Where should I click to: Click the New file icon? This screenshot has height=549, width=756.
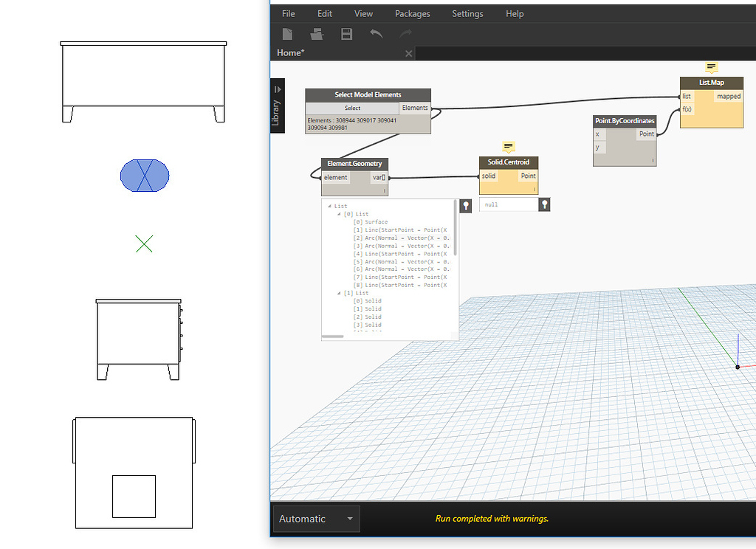pyautogui.click(x=287, y=33)
